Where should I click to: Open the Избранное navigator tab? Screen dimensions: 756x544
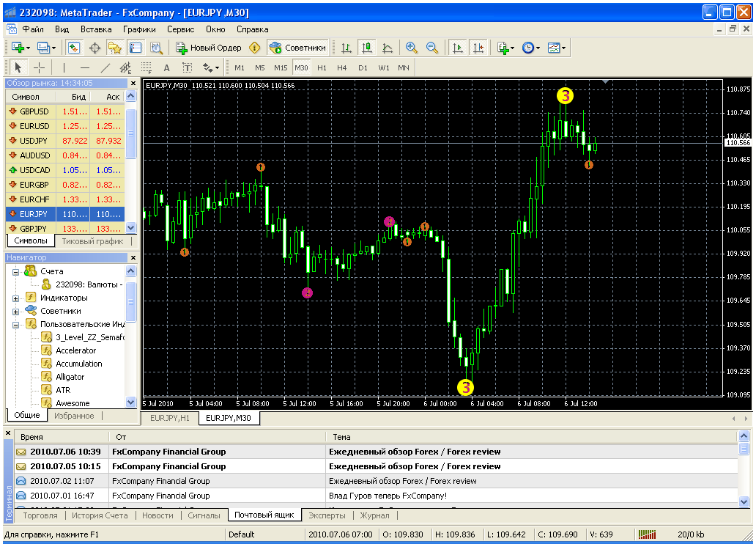tap(74, 416)
